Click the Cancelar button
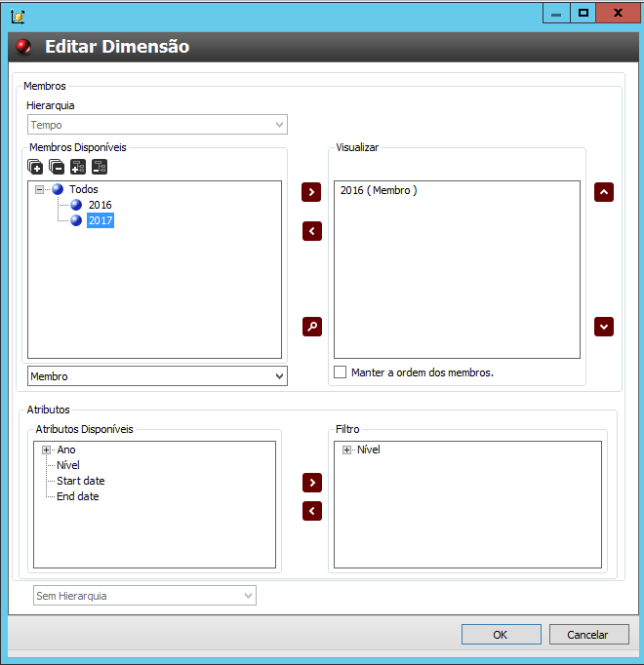The width and height of the screenshot is (644, 665). pos(589,635)
